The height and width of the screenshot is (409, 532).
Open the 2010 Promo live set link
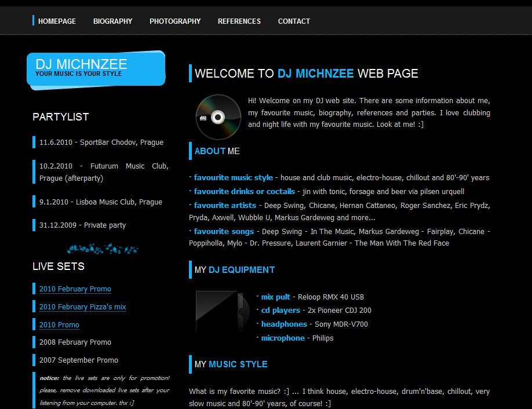[x=59, y=324]
